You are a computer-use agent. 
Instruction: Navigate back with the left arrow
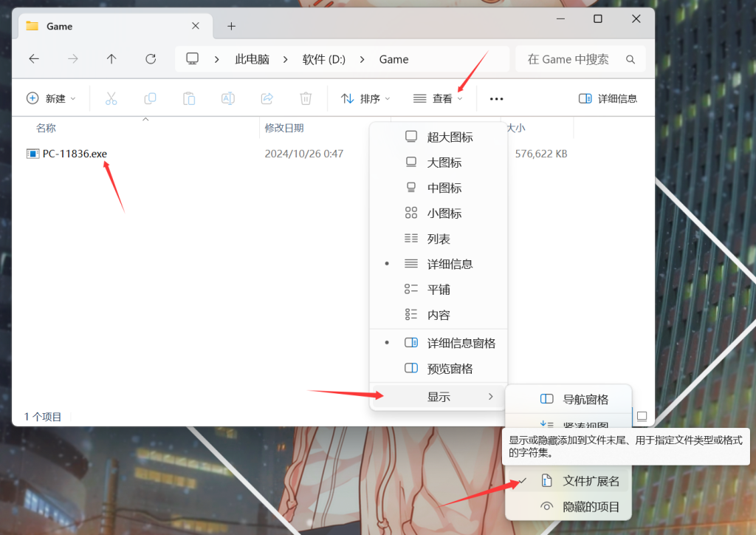(x=34, y=59)
